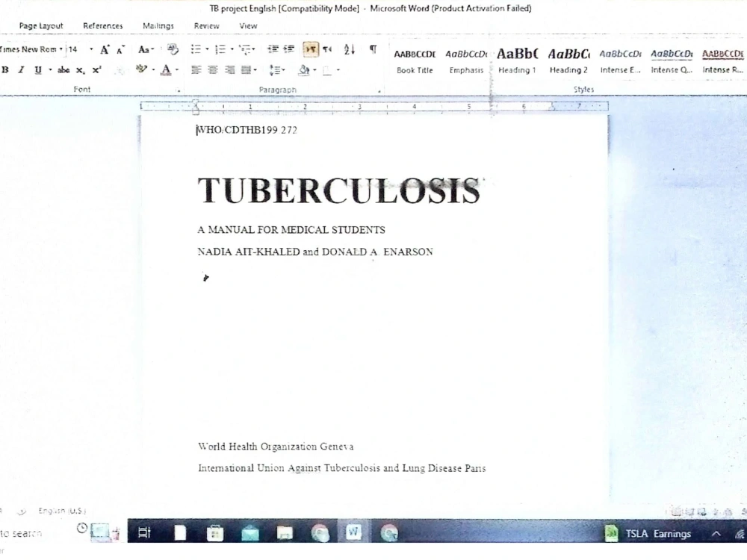This screenshot has height=560, width=747.
Task: Justify the paragraph text
Action: [246, 70]
